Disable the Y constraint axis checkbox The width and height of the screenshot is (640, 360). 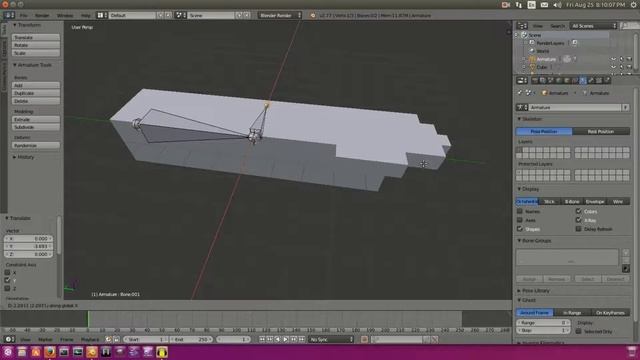tap(7, 280)
